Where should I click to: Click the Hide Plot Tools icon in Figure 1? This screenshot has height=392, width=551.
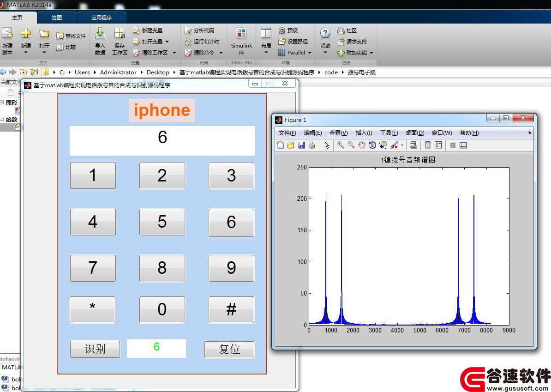coord(453,145)
